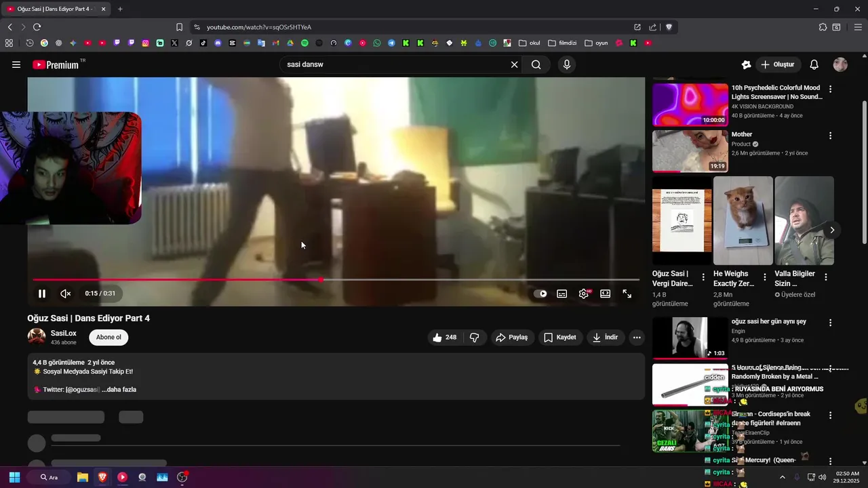Image resolution: width=868 pixels, height=488 pixels.
Task: Start voice search with microphone
Action: tap(567, 64)
